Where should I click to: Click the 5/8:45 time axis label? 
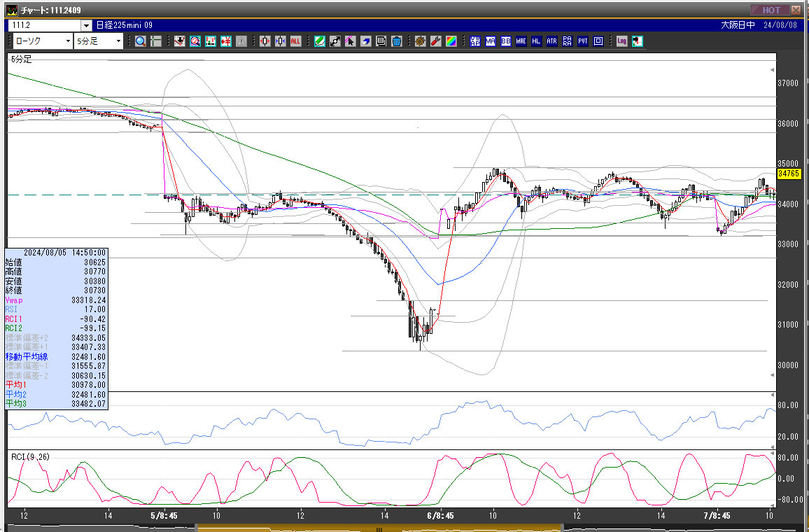pyautogui.click(x=164, y=515)
